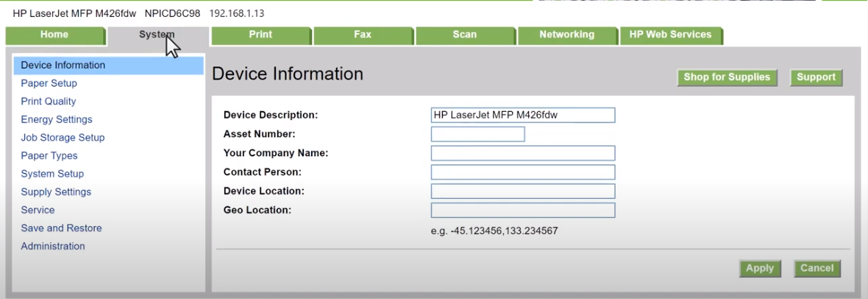Viewport: 868px width, 299px height.
Task: Click the Contact Person input field
Action: [x=523, y=172]
